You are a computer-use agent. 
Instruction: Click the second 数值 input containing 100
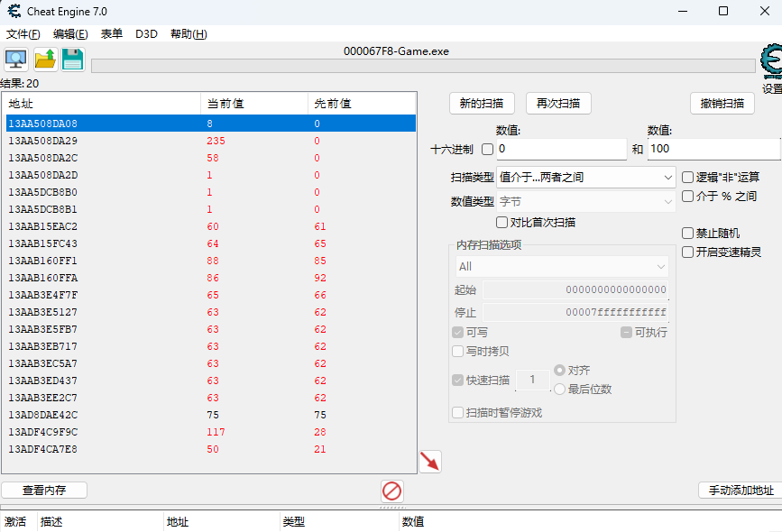pos(713,149)
